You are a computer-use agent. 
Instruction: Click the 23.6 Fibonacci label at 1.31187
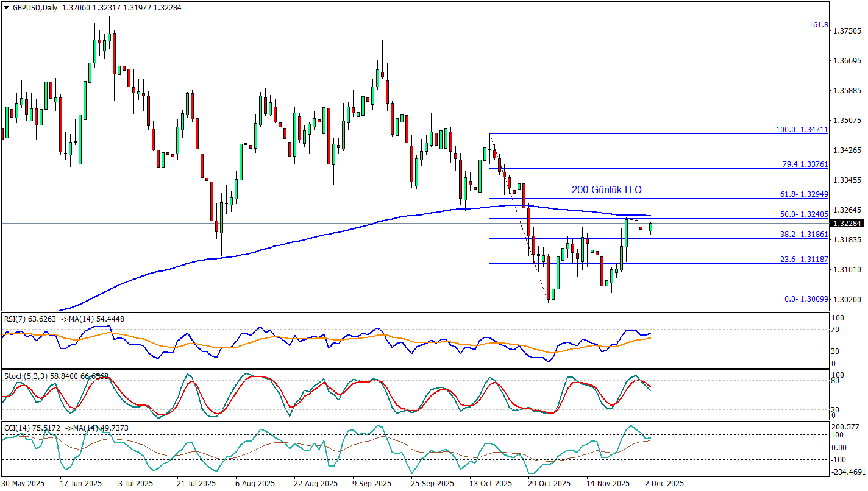805,260
